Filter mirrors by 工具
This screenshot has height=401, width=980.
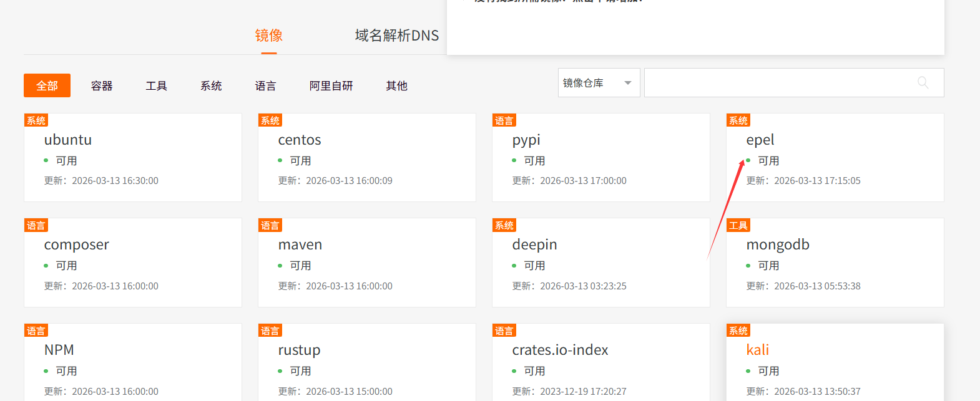[x=156, y=85]
